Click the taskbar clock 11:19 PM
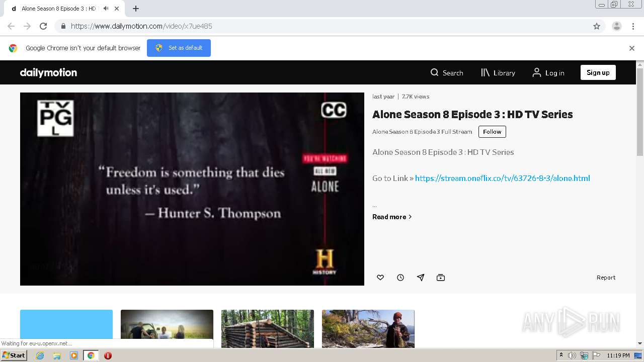 pos(618,355)
